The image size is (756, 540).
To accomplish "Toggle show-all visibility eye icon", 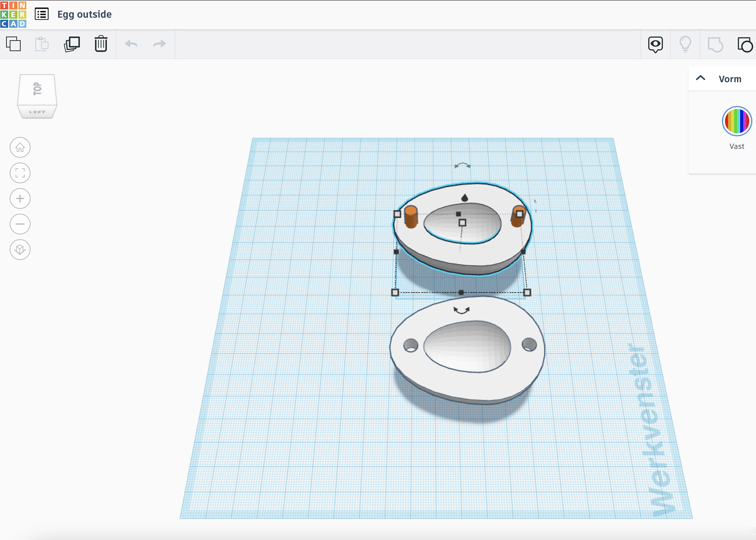I will tap(656, 44).
